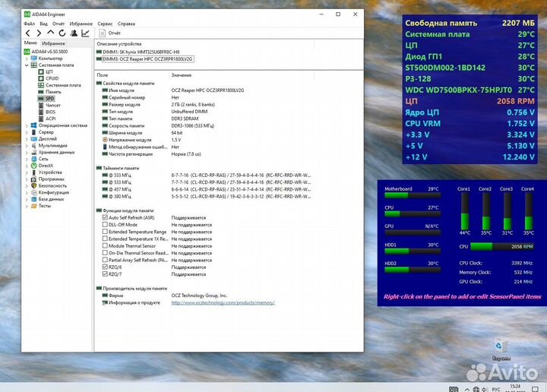This screenshot has width=547, height=392.
Task: Expand the Программы tree branch
Action: pyautogui.click(x=27, y=179)
